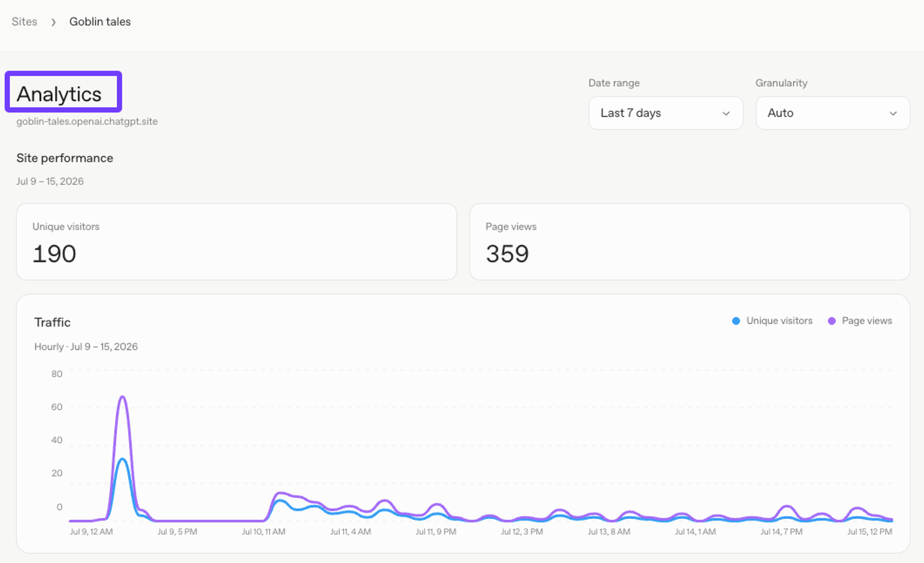Image resolution: width=924 pixels, height=563 pixels.
Task: Click the tall purple page views peak
Action: click(122, 398)
